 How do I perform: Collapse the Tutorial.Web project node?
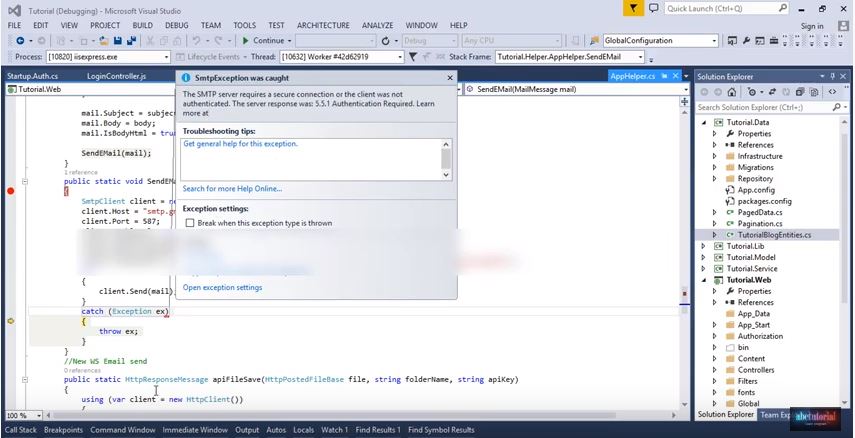[704, 280]
